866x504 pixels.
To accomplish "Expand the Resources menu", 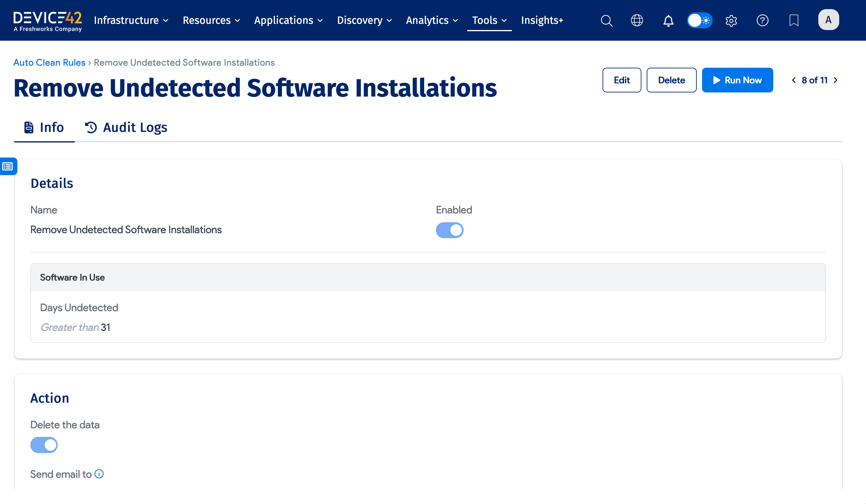I will tap(211, 20).
